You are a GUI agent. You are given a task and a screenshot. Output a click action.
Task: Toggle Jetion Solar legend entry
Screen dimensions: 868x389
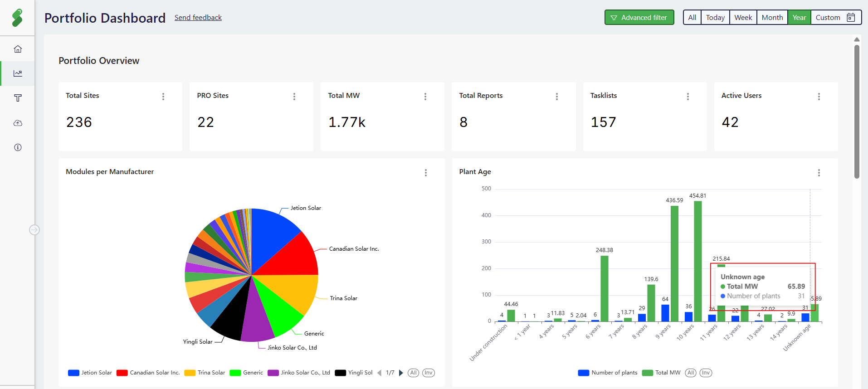pos(90,373)
